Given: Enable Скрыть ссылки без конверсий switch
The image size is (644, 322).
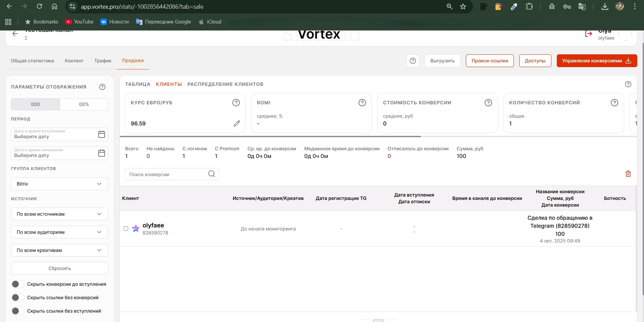Looking at the screenshot, I should click(17, 298).
